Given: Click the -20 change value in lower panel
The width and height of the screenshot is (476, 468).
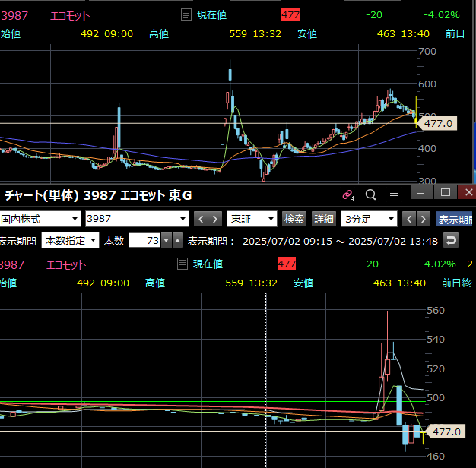Looking at the screenshot, I should 370,264.
